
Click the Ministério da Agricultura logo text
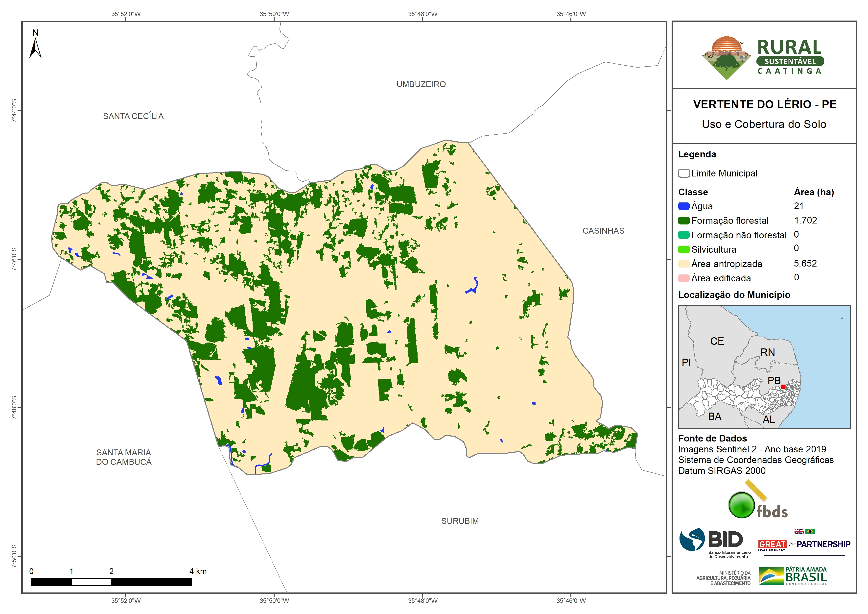[723, 578]
